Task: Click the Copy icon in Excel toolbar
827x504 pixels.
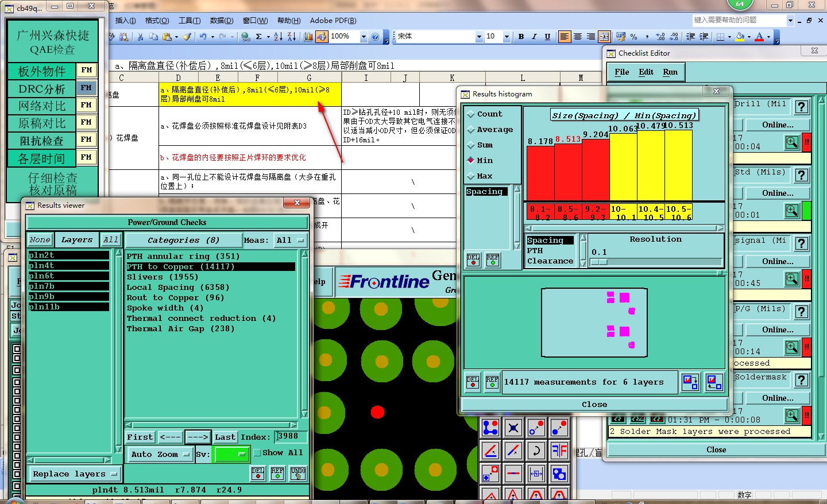Action: click(153, 36)
